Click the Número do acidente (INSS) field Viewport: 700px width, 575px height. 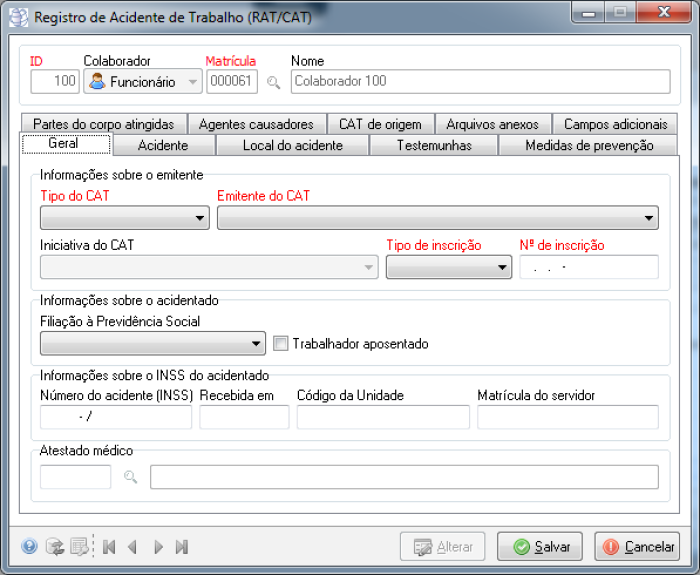coord(115,417)
